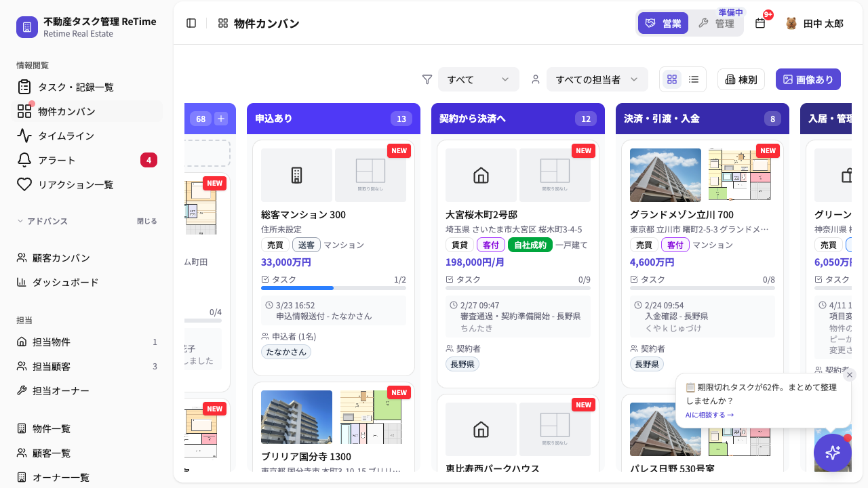Open タスク・記録一覧 in sidebar
This screenshot has height=488, width=868.
point(87,87)
